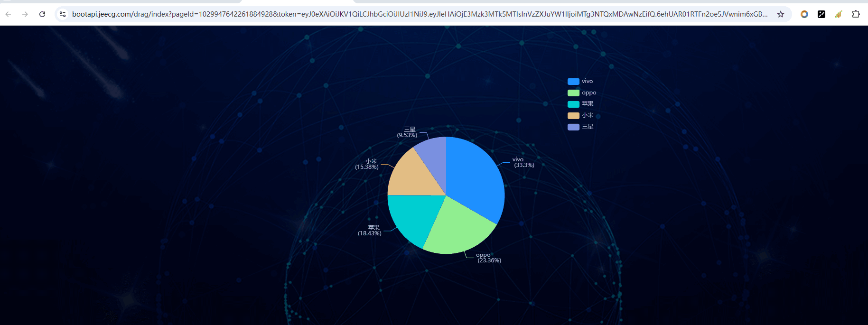Bookmark this page with the star
Screen dimensions: 868x325
(781, 14)
